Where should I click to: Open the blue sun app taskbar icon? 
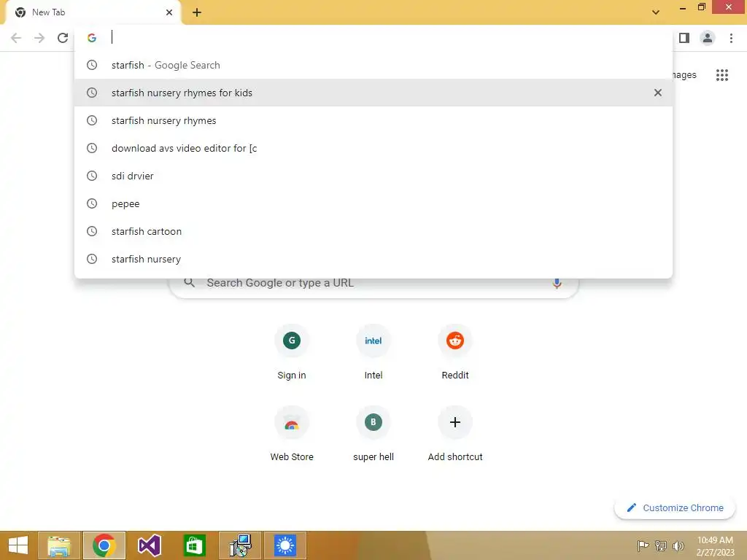[285, 545]
